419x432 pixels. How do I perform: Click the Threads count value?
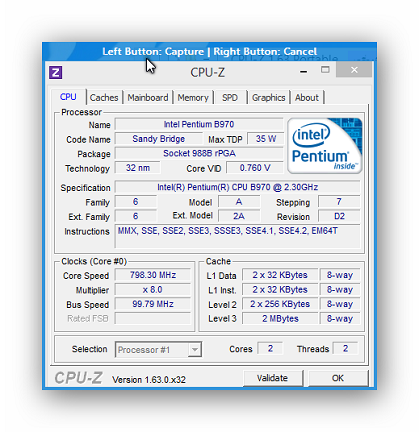coord(345,349)
